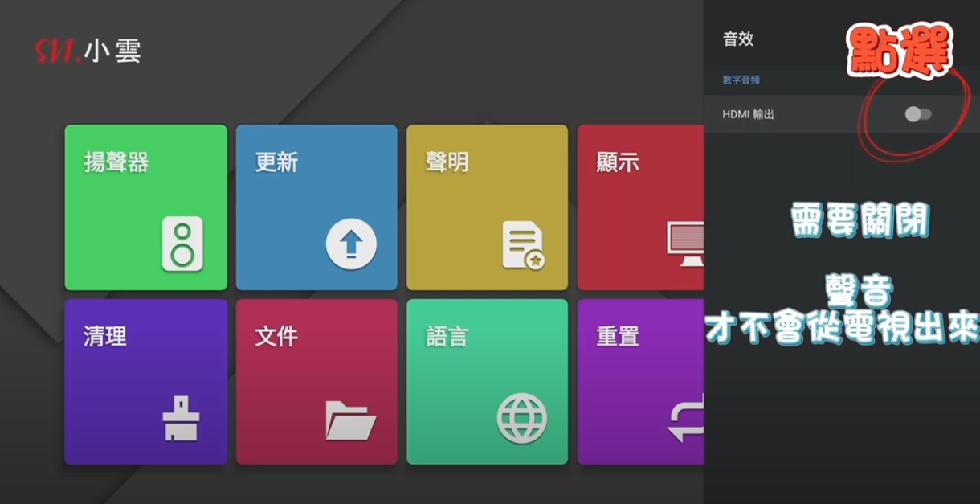Image resolution: width=980 pixels, height=504 pixels.
Task: Pick the 語言 tile label
Action: pos(447,336)
